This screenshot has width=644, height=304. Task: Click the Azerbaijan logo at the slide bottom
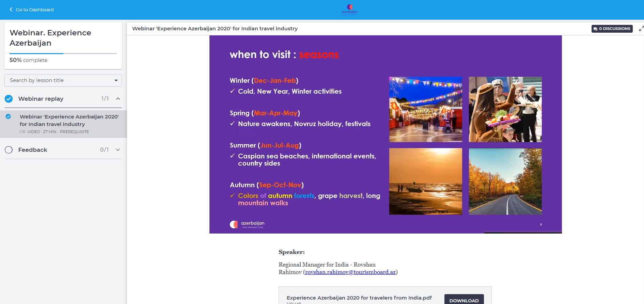tap(247, 224)
